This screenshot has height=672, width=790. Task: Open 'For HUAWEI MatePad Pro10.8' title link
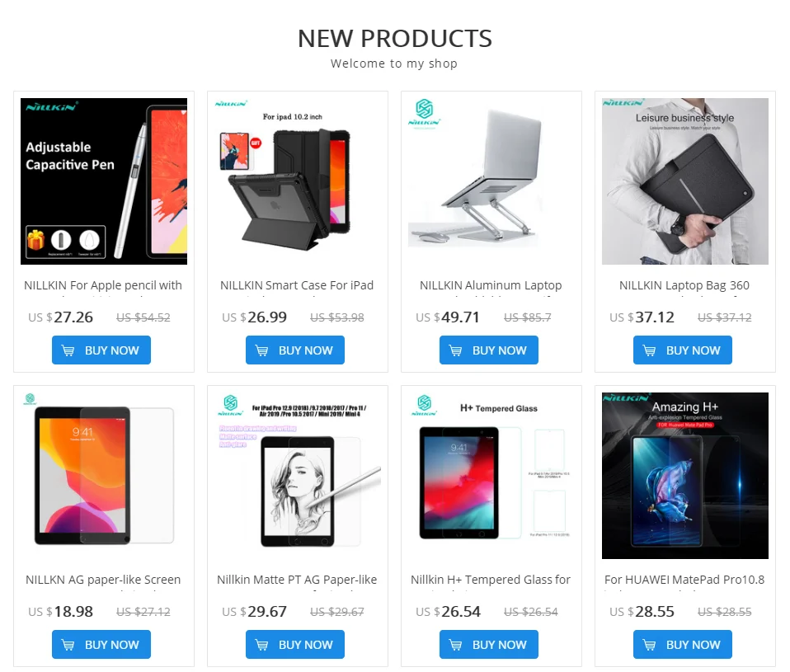pyautogui.click(x=684, y=580)
